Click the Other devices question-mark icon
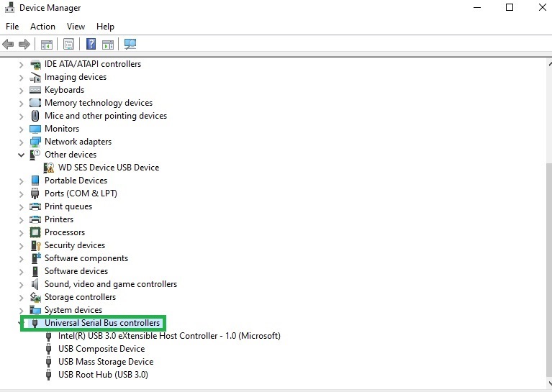552x392 pixels. click(x=35, y=155)
